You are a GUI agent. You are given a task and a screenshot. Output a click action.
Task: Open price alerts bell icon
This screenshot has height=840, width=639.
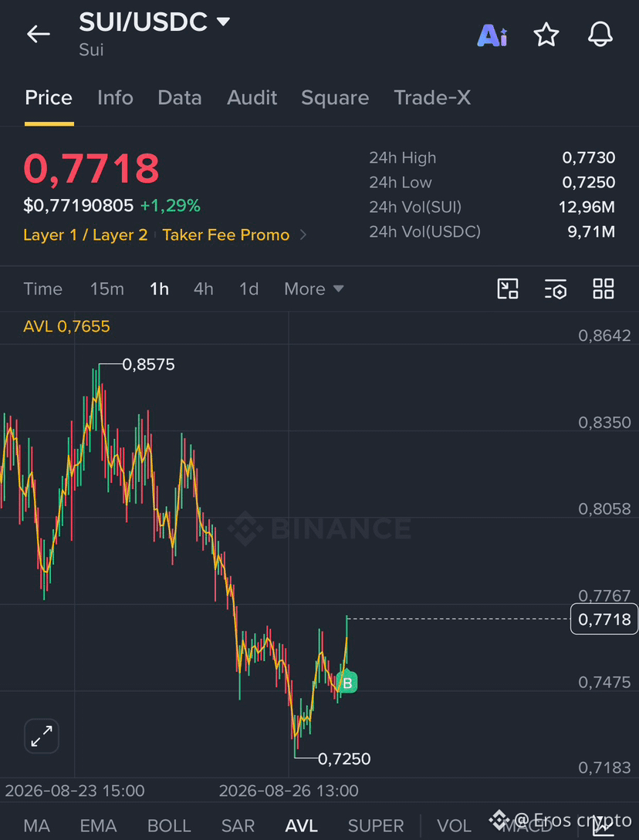[600, 35]
